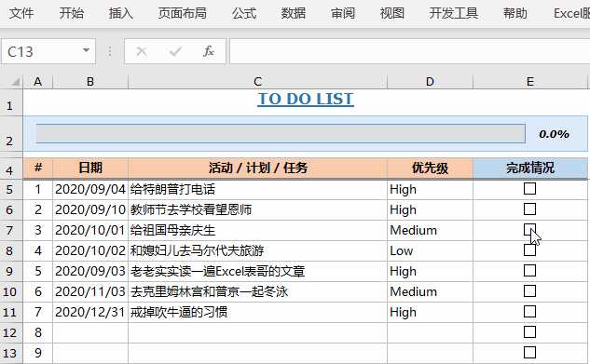Open the 开发工具 ribbon tab
Screen dimensions: 590x364
click(x=453, y=13)
